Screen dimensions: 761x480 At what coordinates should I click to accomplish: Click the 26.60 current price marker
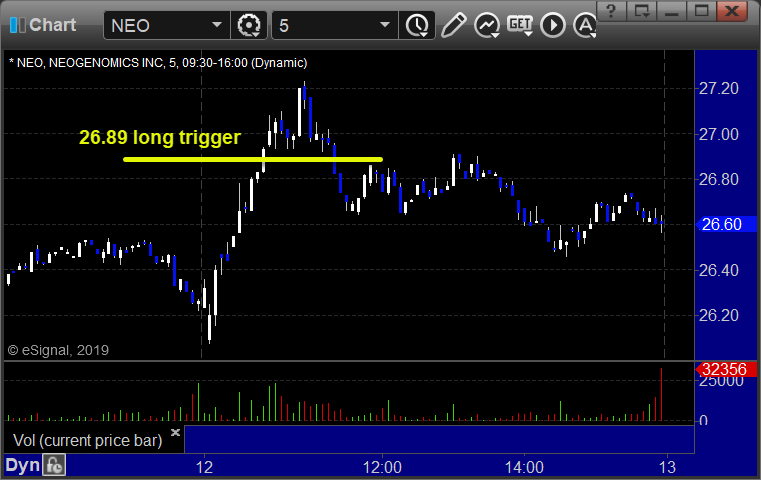[726, 224]
